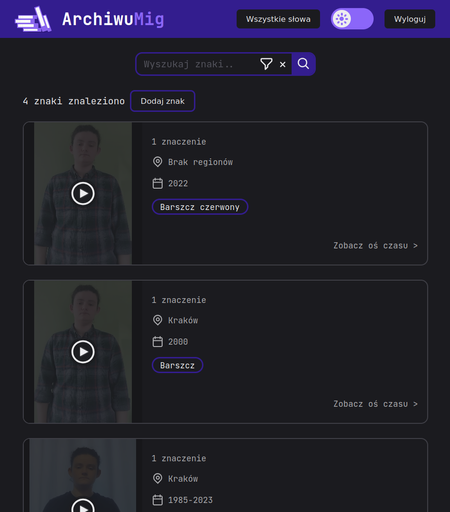Toggle the light/dark theme switch
The width and height of the screenshot is (450, 512).
[352, 19]
